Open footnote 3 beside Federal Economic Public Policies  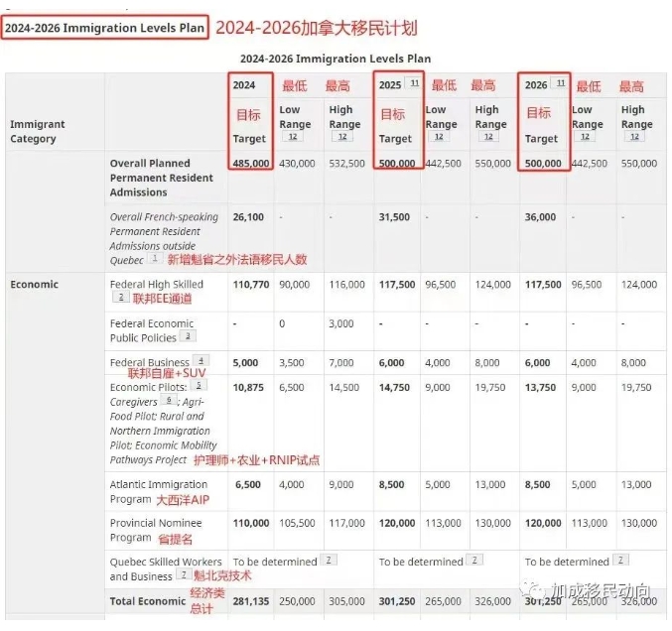[x=188, y=336]
